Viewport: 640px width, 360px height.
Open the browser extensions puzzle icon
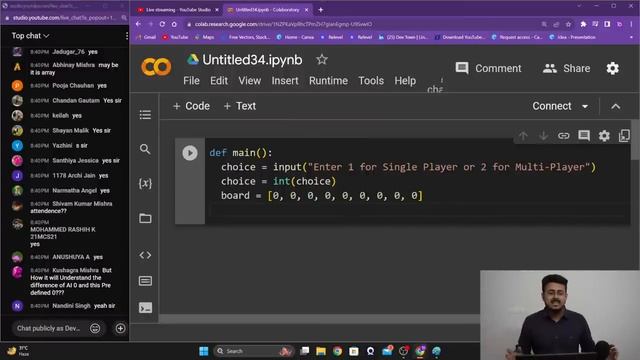583,24
